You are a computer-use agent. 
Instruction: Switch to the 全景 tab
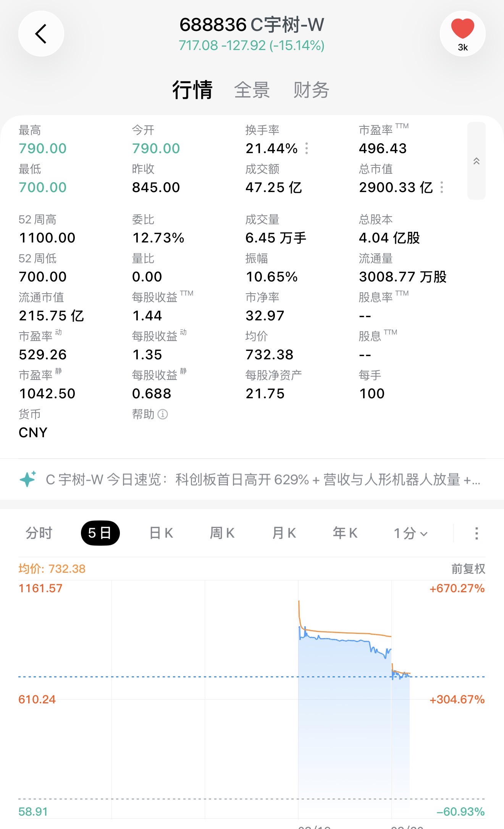point(252,90)
